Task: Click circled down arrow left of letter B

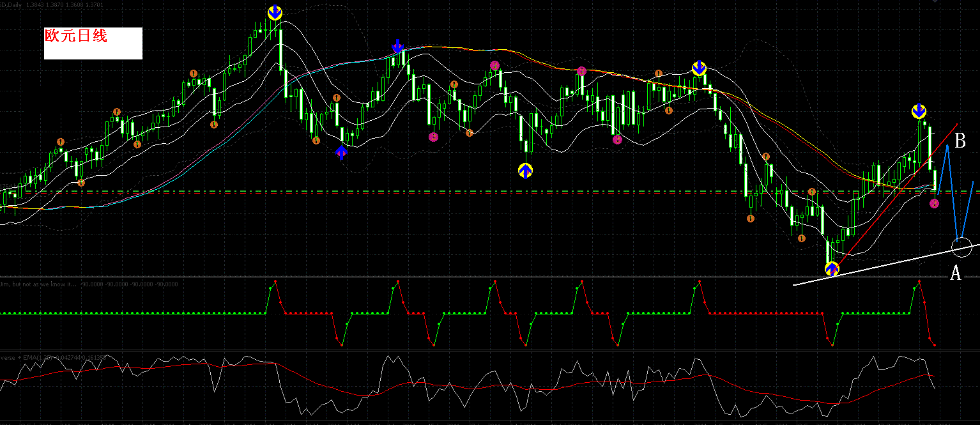Action: pos(918,111)
